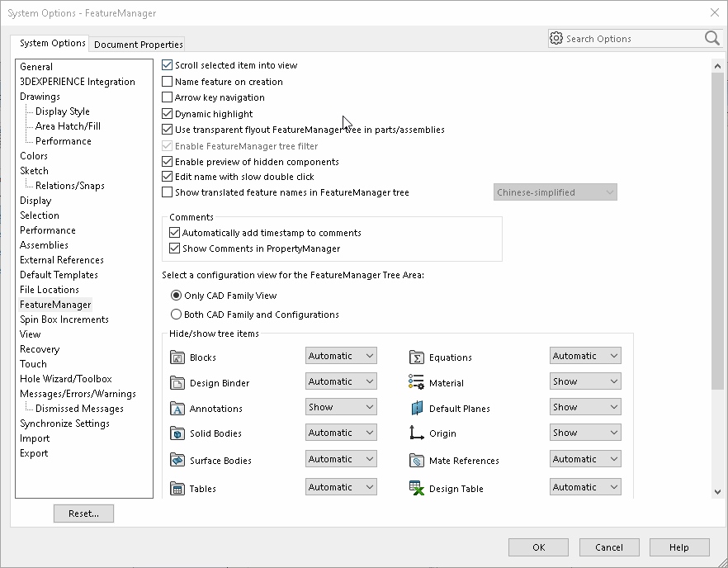The width and height of the screenshot is (728, 568).
Task: Click the Blocks folder icon
Action: pyautogui.click(x=177, y=357)
